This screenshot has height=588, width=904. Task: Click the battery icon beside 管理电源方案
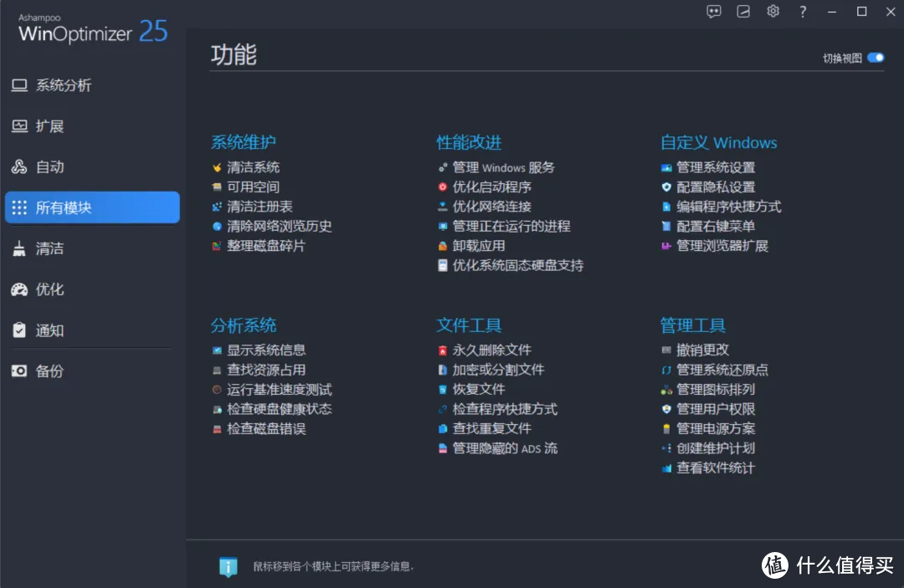(x=666, y=429)
